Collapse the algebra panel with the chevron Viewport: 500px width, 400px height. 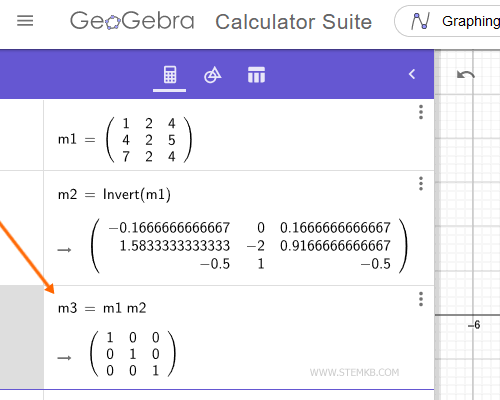pyautogui.click(x=412, y=74)
